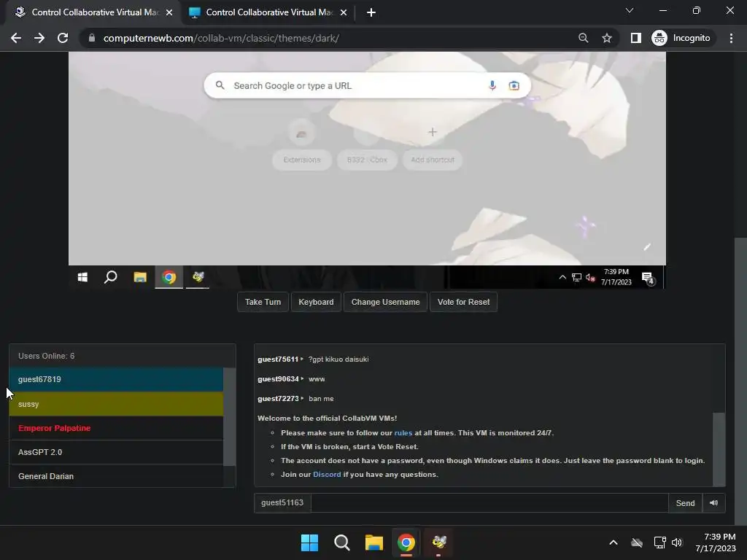Image resolution: width=747 pixels, height=560 pixels.
Task: Click the VM muted volume icon
Action: [x=590, y=277]
